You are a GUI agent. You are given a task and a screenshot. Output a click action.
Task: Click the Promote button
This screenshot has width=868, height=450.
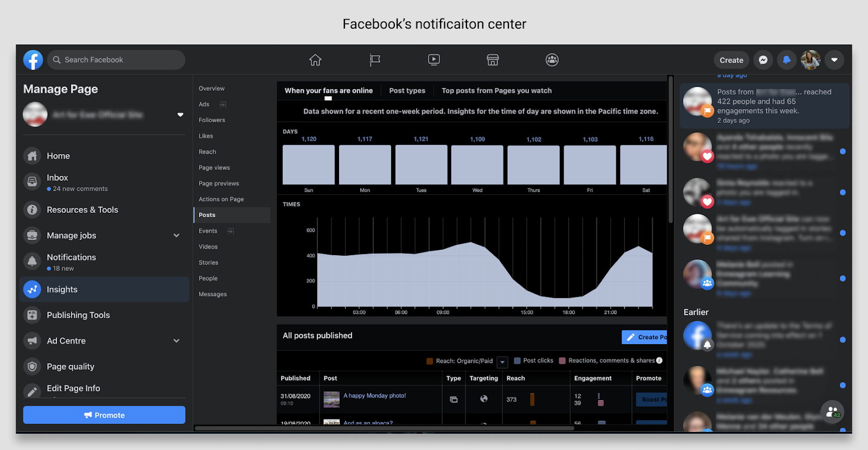[104, 415]
